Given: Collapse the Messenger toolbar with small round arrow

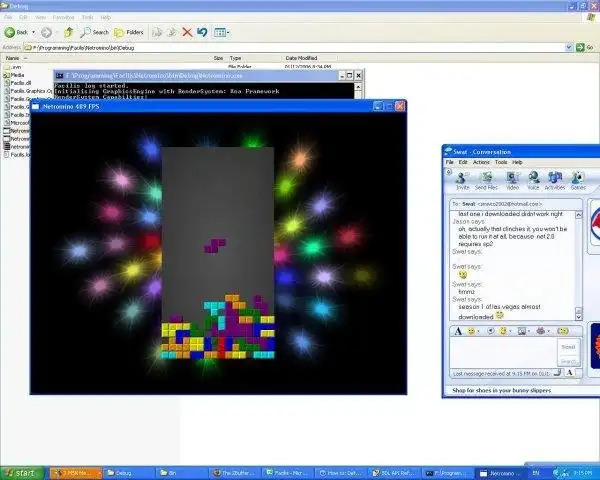Looking at the screenshot, I should (x=449, y=172).
